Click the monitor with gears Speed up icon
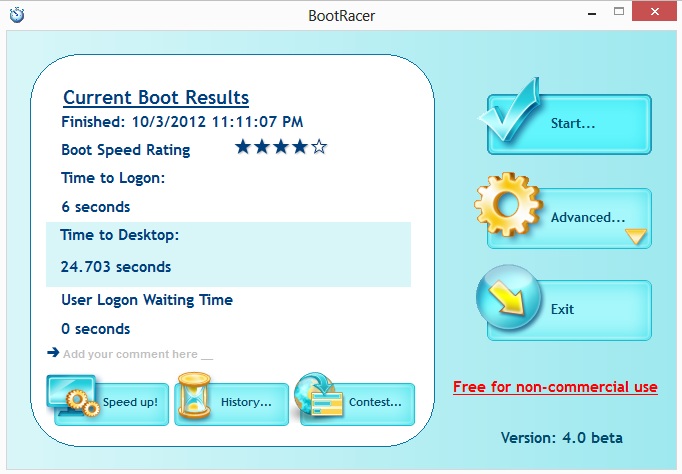Image resolution: width=682 pixels, height=474 pixels. 73,396
